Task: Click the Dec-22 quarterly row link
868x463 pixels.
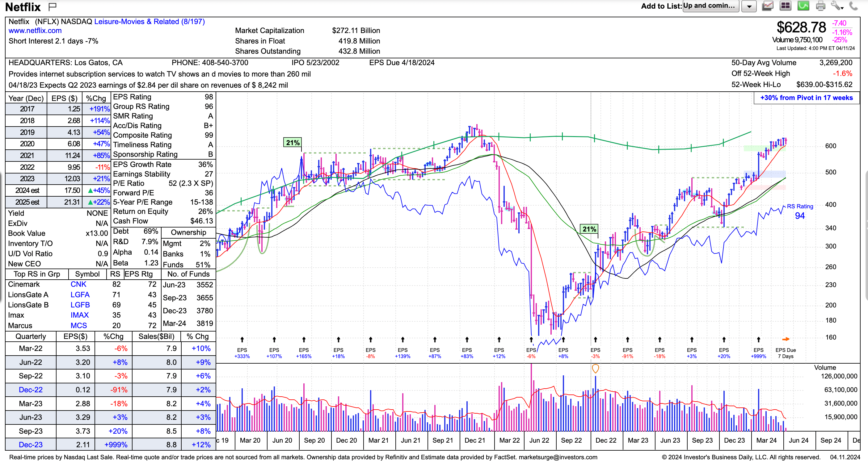Action: click(x=31, y=390)
